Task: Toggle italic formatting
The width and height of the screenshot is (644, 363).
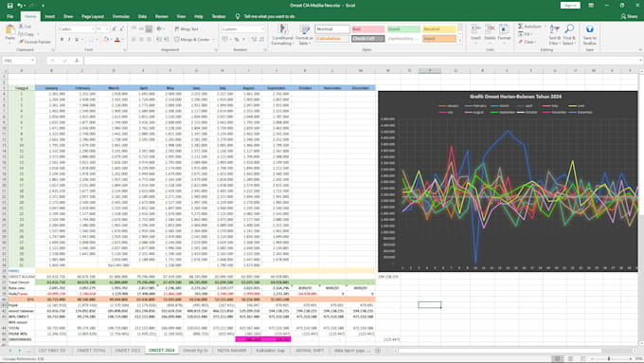Action: tap(69, 40)
